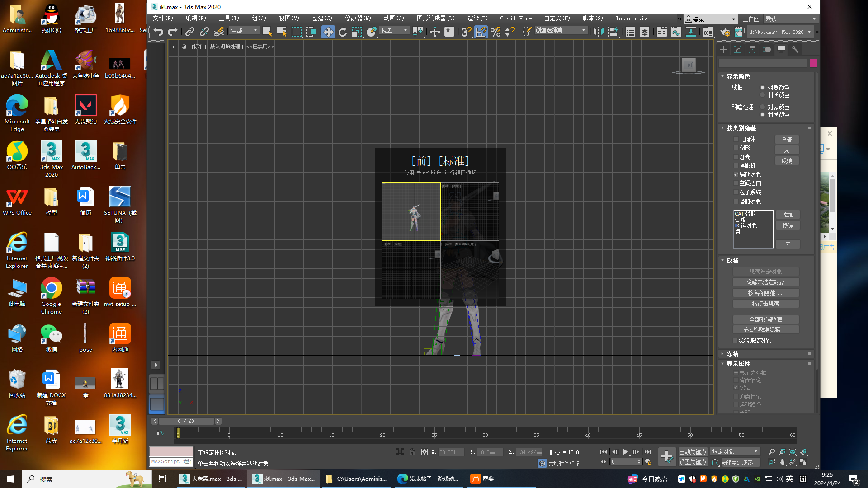Open the Mirror tool
The height and width of the screenshot is (488, 868).
598,32
